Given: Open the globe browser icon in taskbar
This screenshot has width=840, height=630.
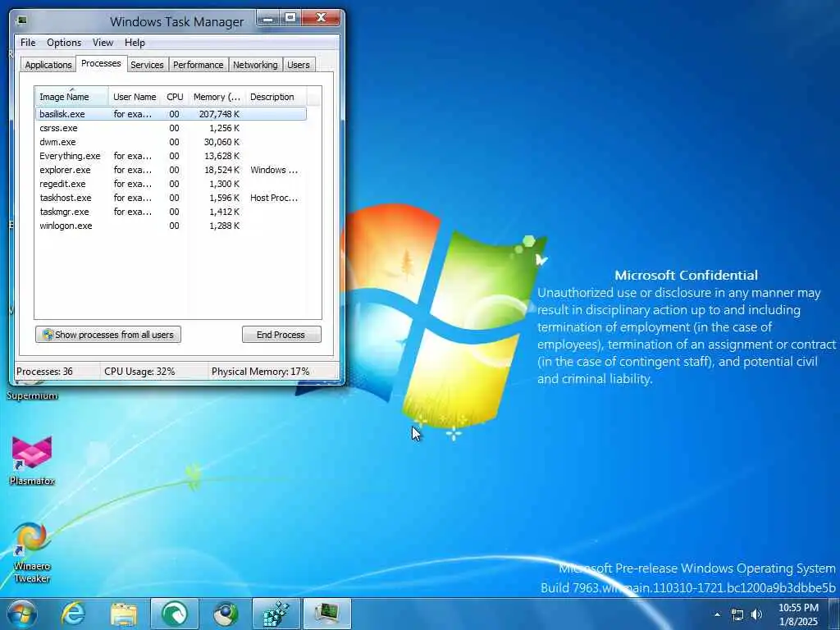Looking at the screenshot, I should coord(226,614).
